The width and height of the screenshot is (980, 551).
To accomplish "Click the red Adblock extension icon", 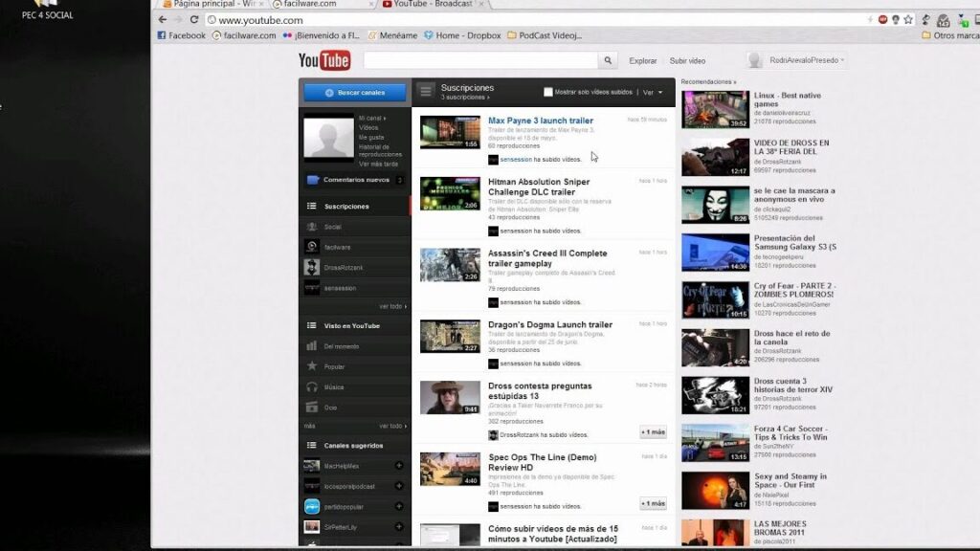I will pos(882,19).
